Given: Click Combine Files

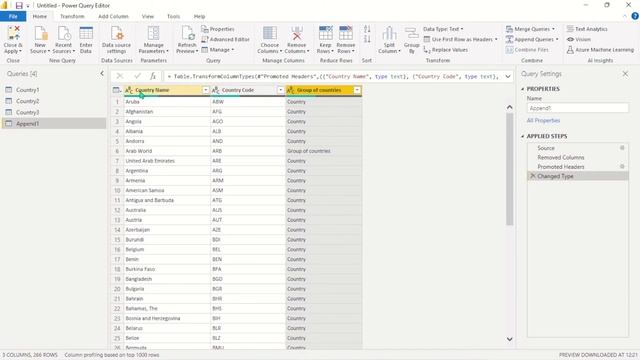Looking at the screenshot, I should click(x=527, y=49).
